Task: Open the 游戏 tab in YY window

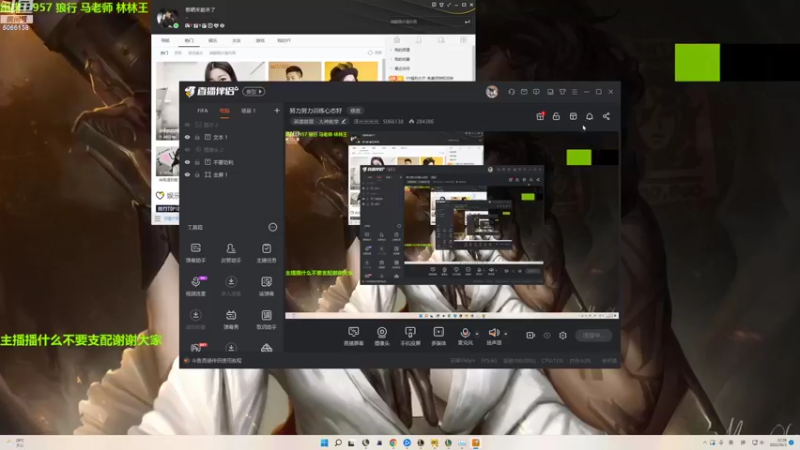Action: pos(260,40)
